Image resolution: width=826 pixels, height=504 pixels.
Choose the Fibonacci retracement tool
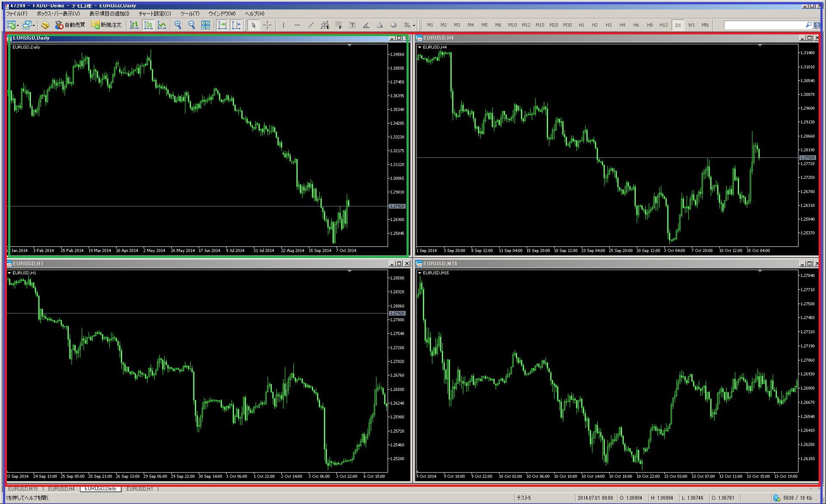339,25
